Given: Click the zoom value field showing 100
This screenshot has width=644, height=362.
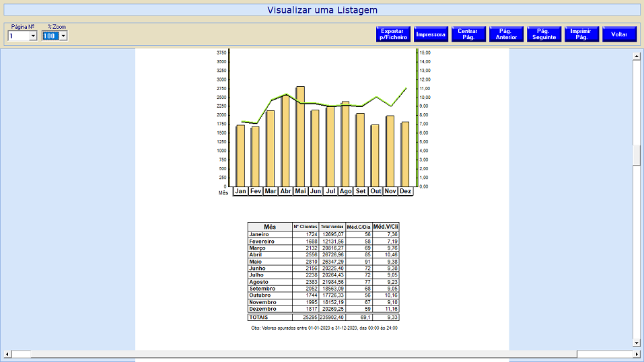Looking at the screenshot, I should click(50, 36).
